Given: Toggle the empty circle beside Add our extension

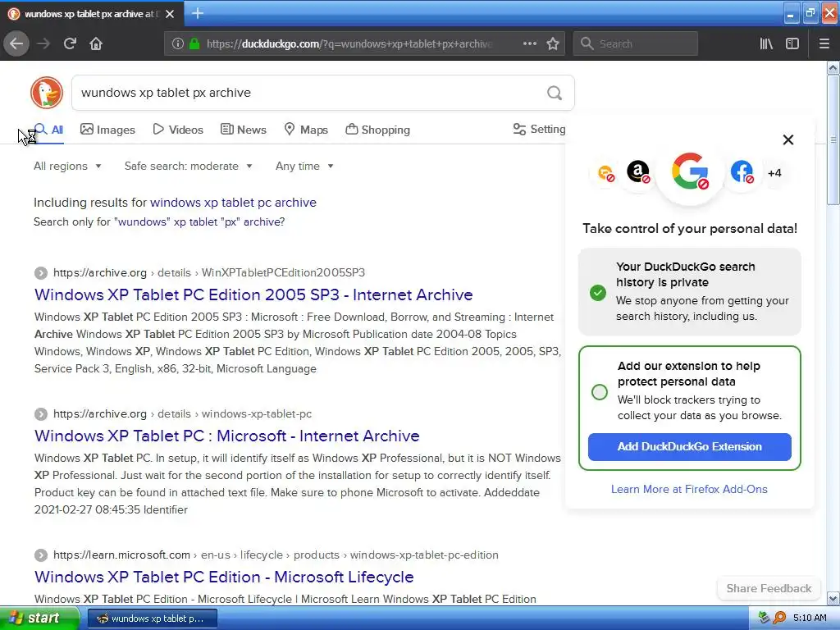Looking at the screenshot, I should 600,391.
